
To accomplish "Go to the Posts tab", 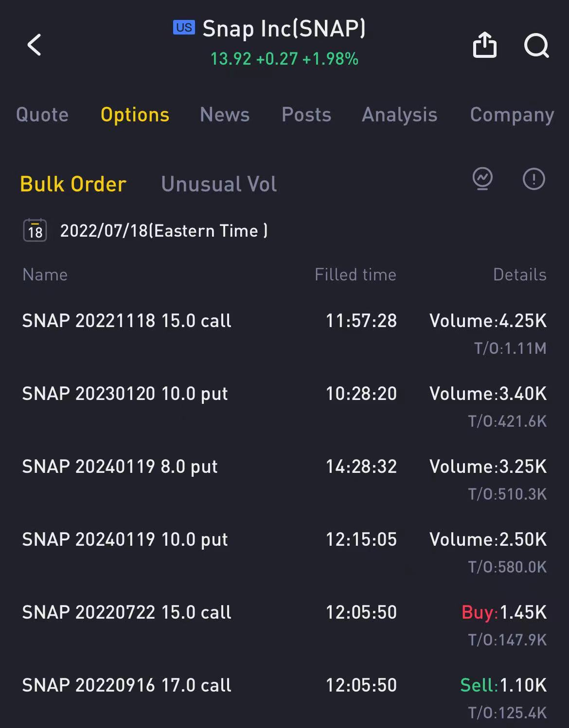I will pos(306,115).
